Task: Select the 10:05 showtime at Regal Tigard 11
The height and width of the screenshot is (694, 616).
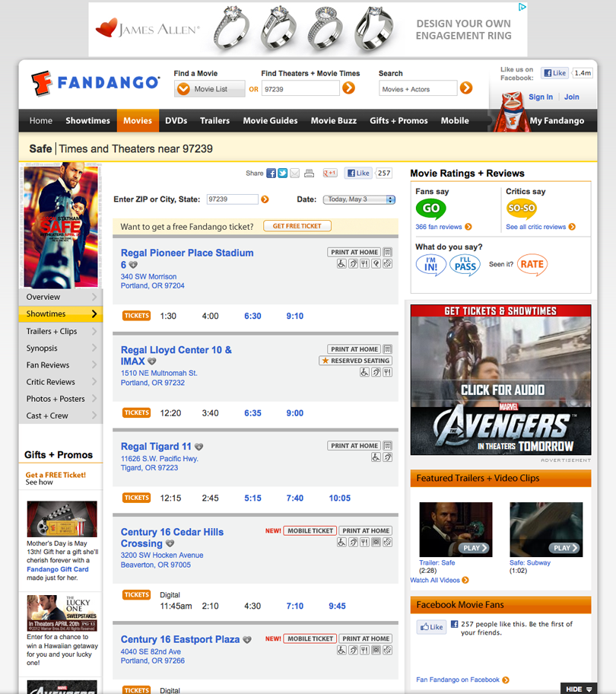Action: tap(339, 498)
